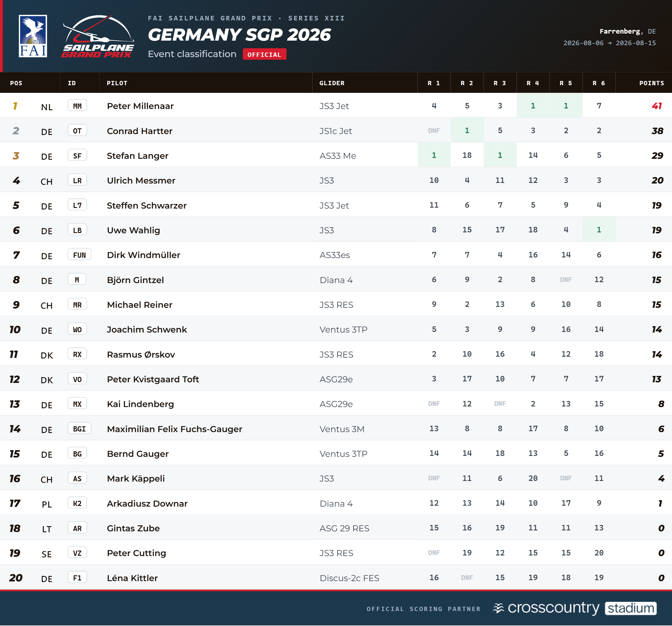Click pilot name Rasmus Ørskov
This screenshot has width=672, height=626.
(141, 354)
